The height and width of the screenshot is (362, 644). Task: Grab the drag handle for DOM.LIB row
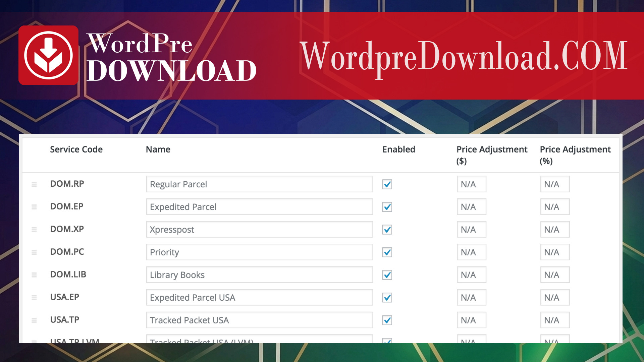pos(34,275)
